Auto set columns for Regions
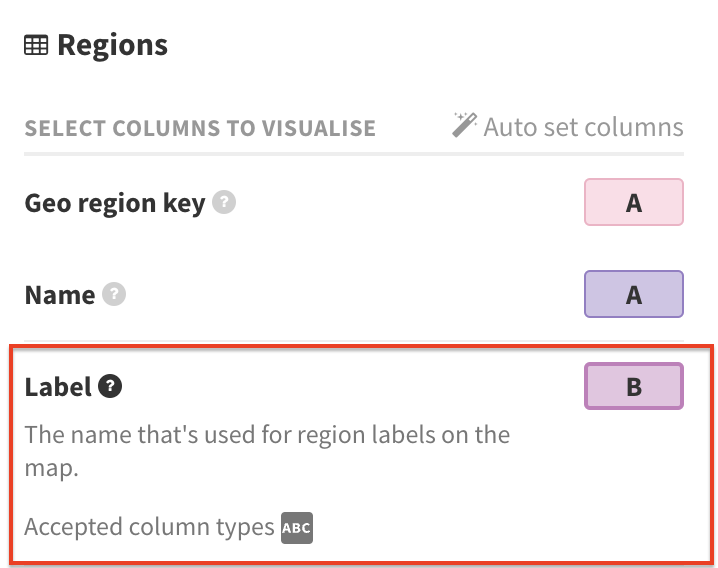The image size is (718, 568). pyautogui.click(x=583, y=127)
